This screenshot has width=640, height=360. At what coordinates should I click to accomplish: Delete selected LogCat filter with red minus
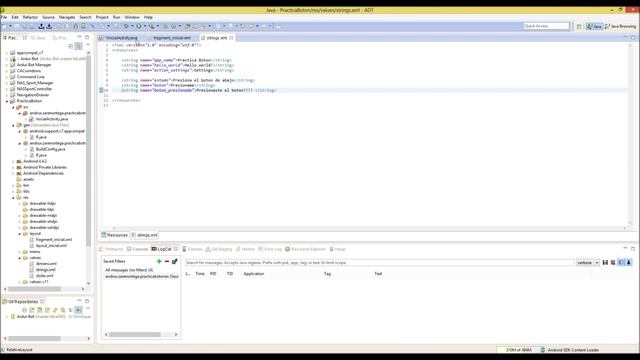[167, 261]
